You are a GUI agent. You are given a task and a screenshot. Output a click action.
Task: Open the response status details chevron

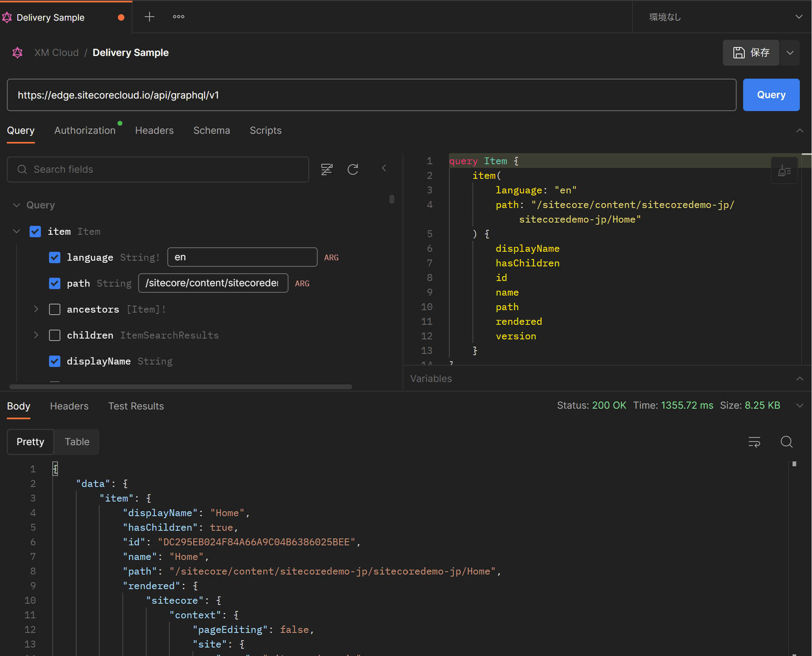pyautogui.click(x=800, y=405)
